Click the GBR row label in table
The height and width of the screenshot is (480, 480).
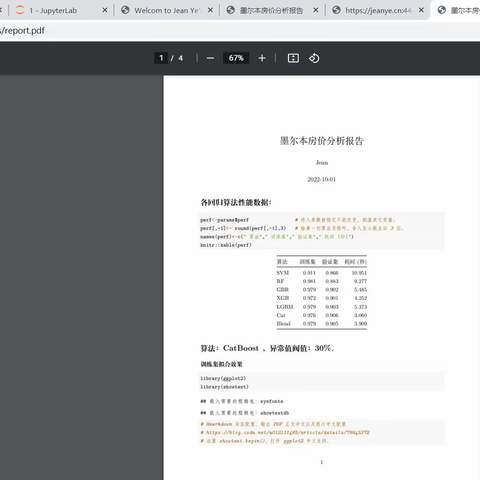[283, 289]
